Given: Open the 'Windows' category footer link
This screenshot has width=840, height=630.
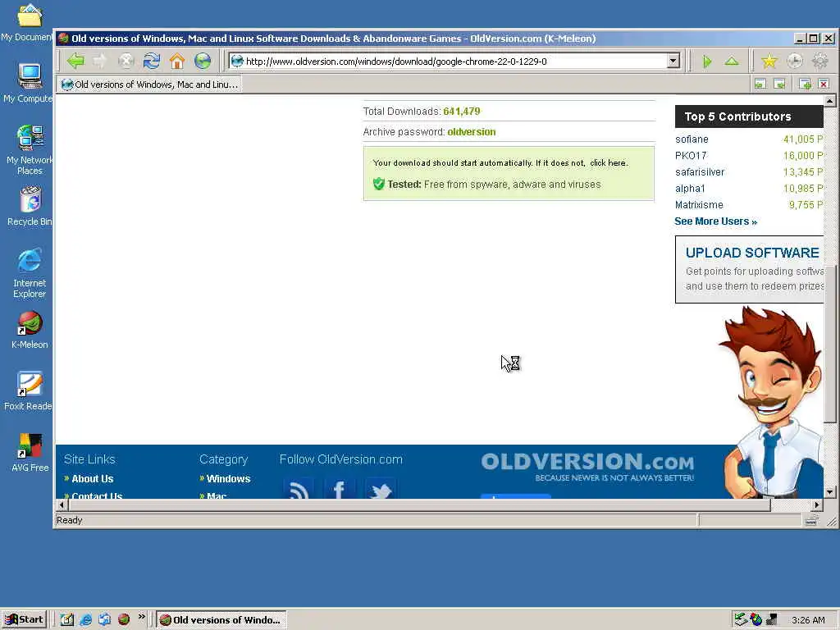Looking at the screenshot, I should pyautogui.click(x=228, y=478).
